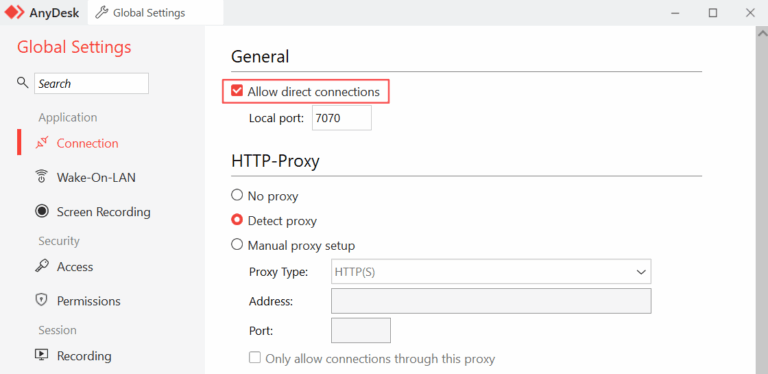Select the Manual proxy setup option
This screenshot has width=768, height=374.
(x=237, y=245)
